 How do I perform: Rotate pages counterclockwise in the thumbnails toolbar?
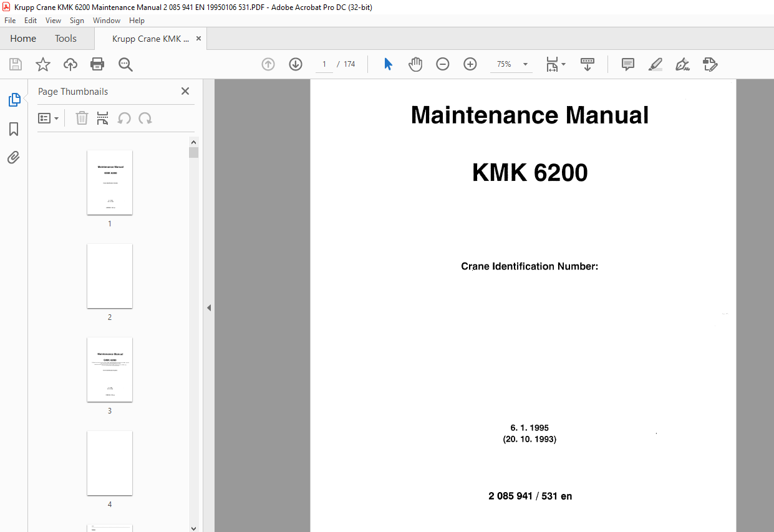coord(124,118)
